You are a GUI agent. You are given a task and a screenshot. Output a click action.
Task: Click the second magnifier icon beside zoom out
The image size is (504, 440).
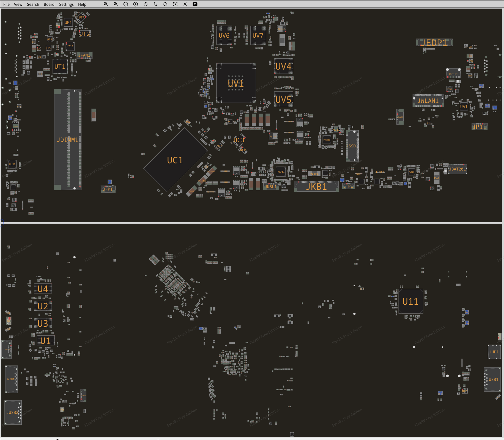point(116,4)
